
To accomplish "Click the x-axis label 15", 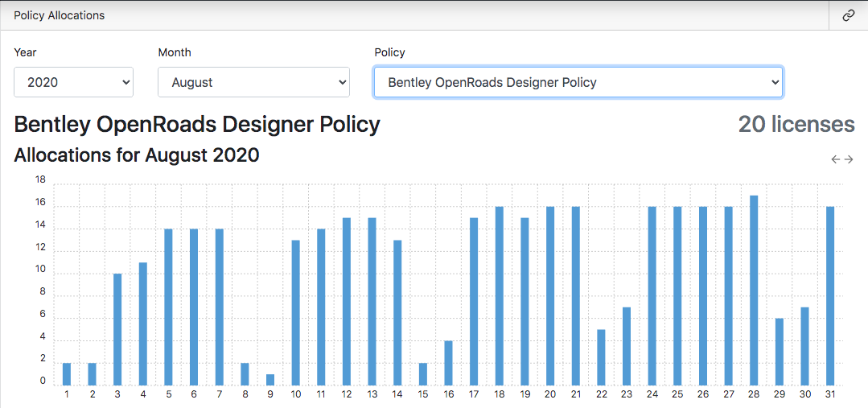I will 423,394.
